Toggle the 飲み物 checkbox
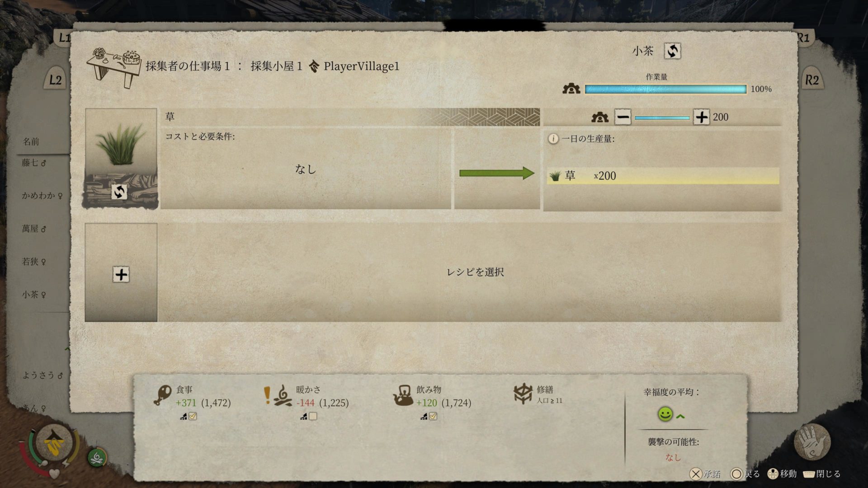Image resolution: width=868 pixels, height=488 pixels. 433,416
